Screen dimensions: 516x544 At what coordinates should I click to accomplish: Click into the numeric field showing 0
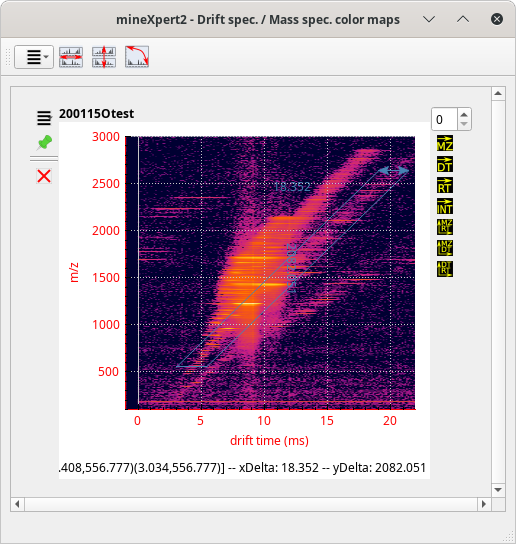point(445,119)
